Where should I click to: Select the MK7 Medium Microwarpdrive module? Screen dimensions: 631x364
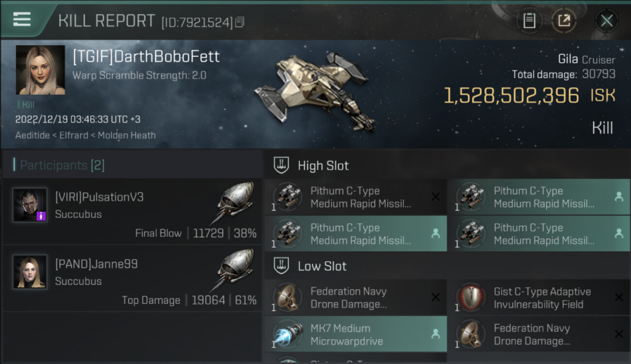coord(356,334)
